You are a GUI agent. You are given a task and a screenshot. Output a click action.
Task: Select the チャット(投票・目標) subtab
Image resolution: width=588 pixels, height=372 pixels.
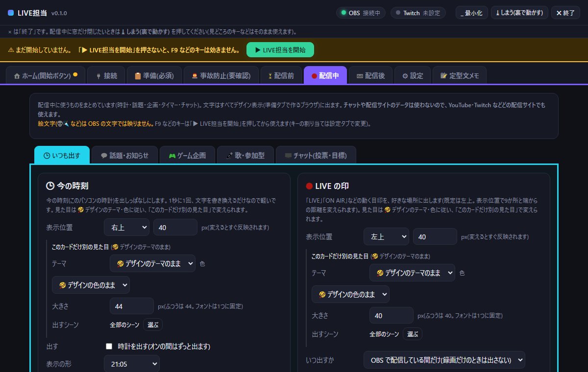coord(316,155)
